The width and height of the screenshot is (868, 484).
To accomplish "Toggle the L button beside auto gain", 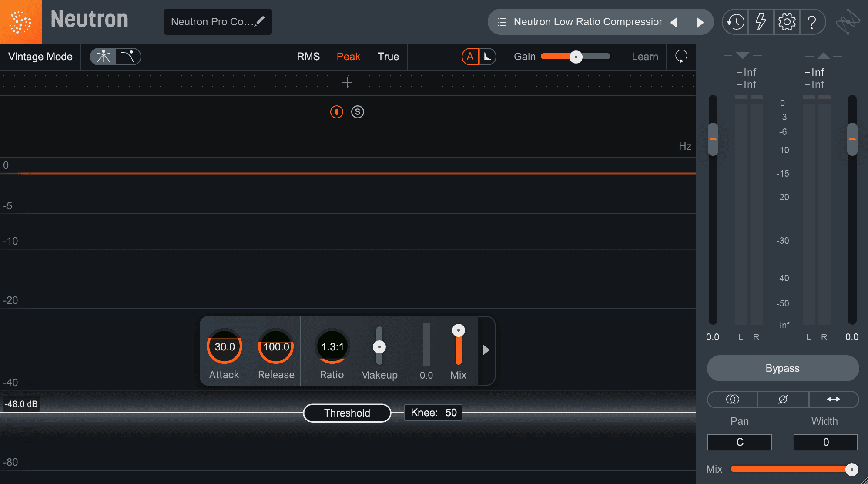I will 488,57.
